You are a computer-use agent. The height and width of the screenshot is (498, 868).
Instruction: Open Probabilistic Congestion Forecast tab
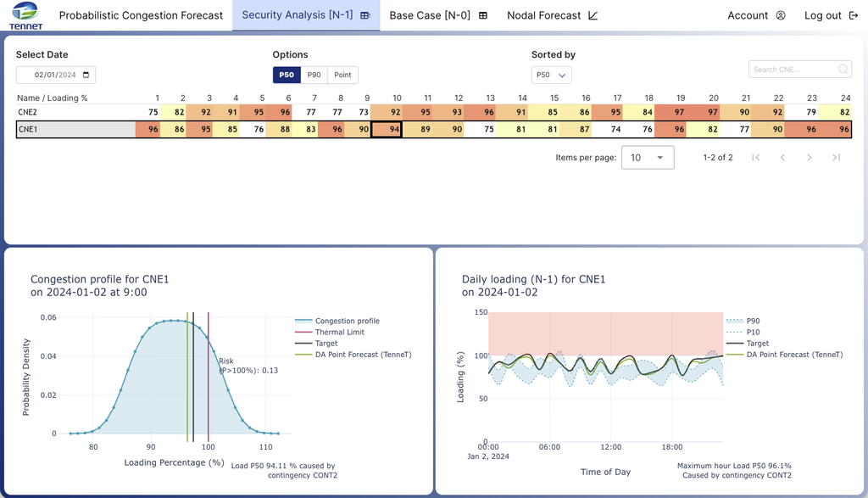[x=141, y=15]
